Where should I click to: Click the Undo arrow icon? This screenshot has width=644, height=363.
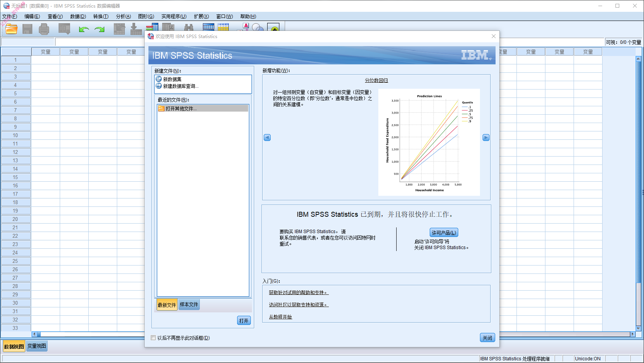84,29
